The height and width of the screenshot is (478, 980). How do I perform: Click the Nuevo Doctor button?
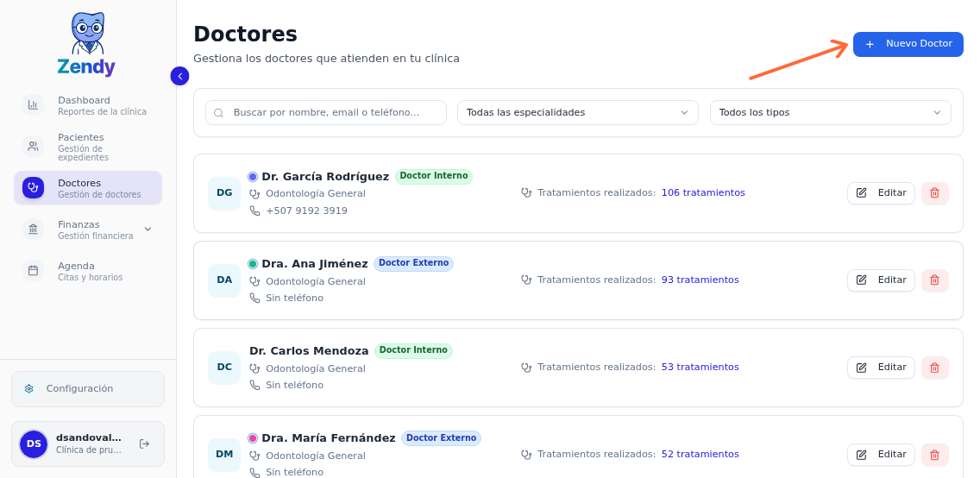click(908, 44)
